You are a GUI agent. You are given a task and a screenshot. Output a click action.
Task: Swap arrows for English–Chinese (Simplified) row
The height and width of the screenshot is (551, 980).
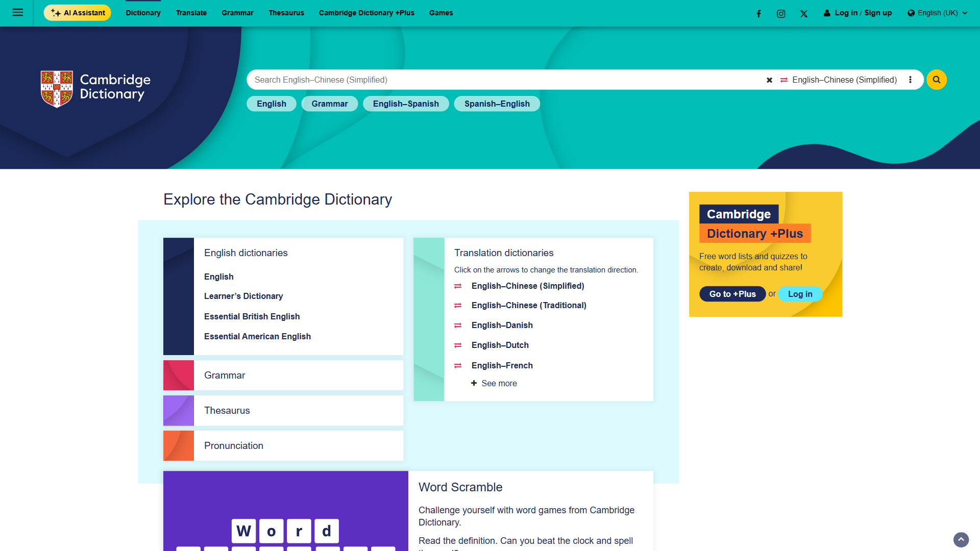(x=458, y=286)
